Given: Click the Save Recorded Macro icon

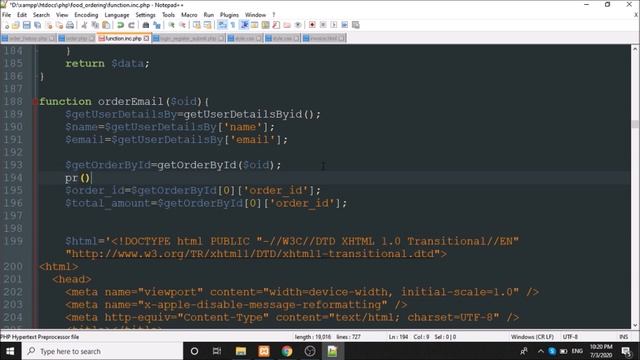Looking at the screenshot, I should (x=356, y=25).
